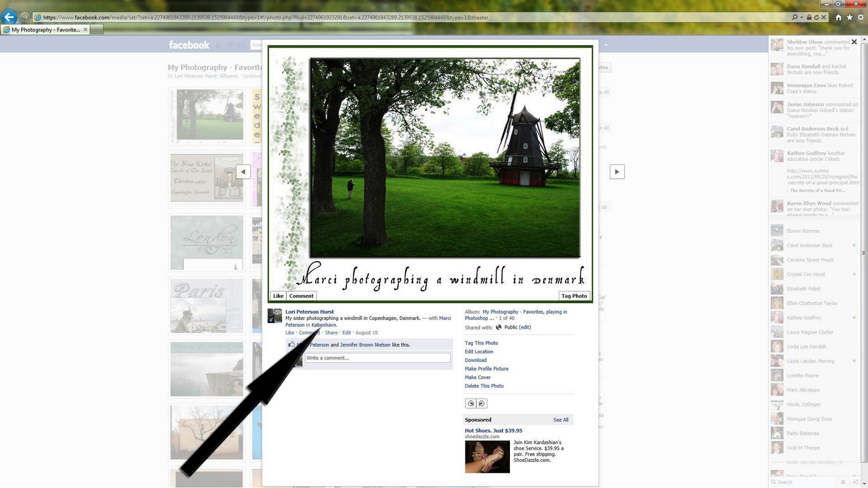The image size is (868, 488).
Task: Click 'Make Profile Picture' link
Action: click(486, 369)
